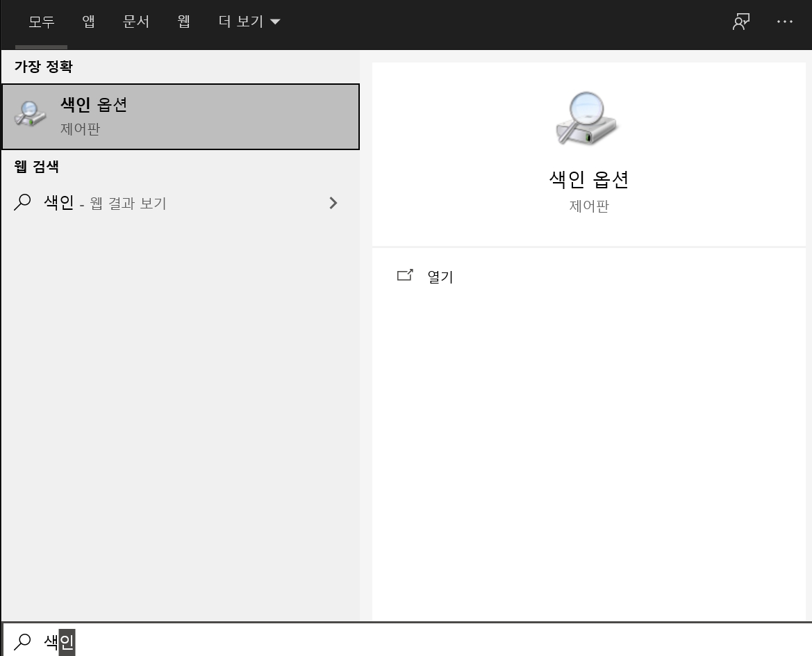Screen dimensions: 812x656
Task: Click the search box containing 색인
Action: (407, 640)
